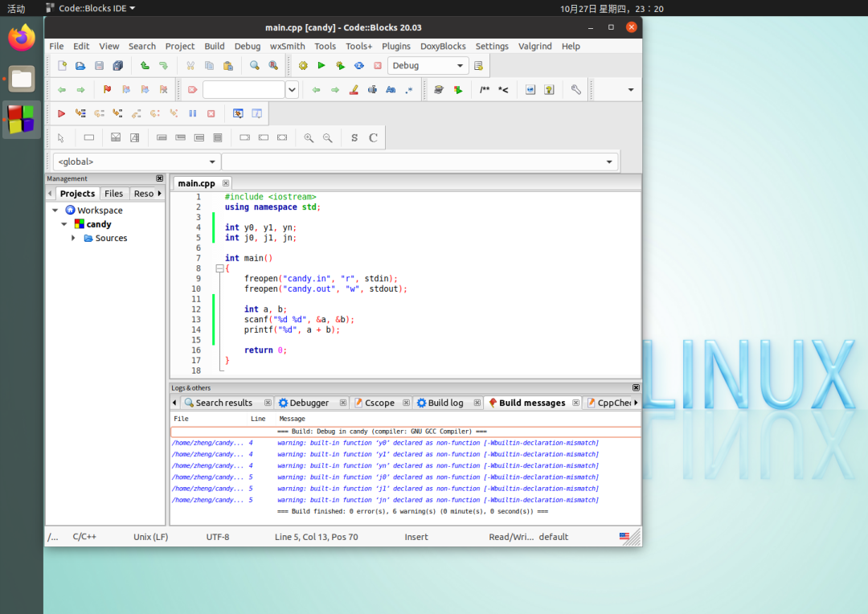The height and width of the screenshot is (614, 868).
Task: Start debugging with the red play icon
Action: click(x=61, y=113)
